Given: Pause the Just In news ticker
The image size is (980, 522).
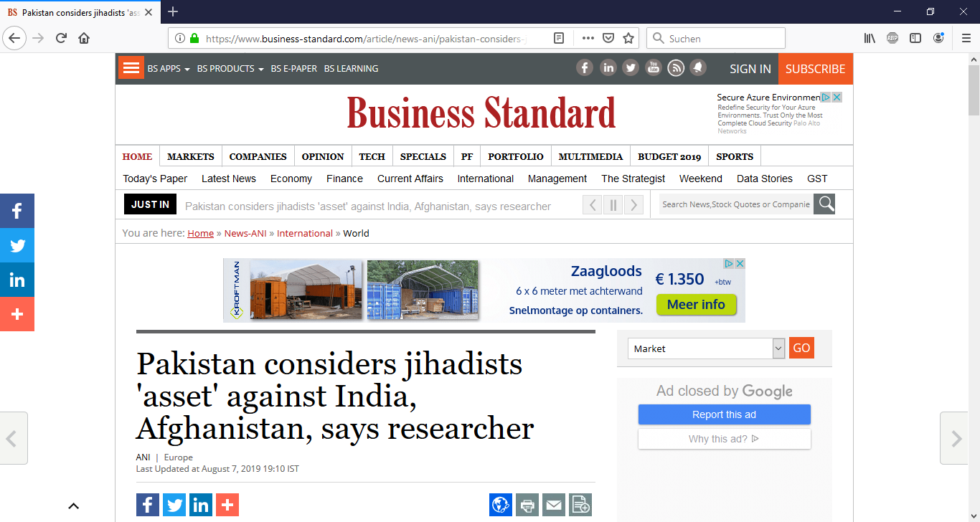Looking at the screenshot, I should (x=613, y=206).
